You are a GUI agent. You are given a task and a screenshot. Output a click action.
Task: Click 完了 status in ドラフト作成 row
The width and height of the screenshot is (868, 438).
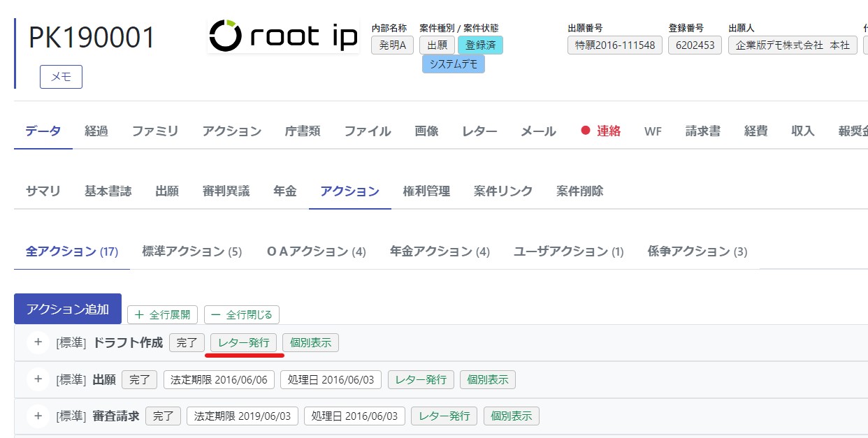pyautogui.click(x=187, y=342)
